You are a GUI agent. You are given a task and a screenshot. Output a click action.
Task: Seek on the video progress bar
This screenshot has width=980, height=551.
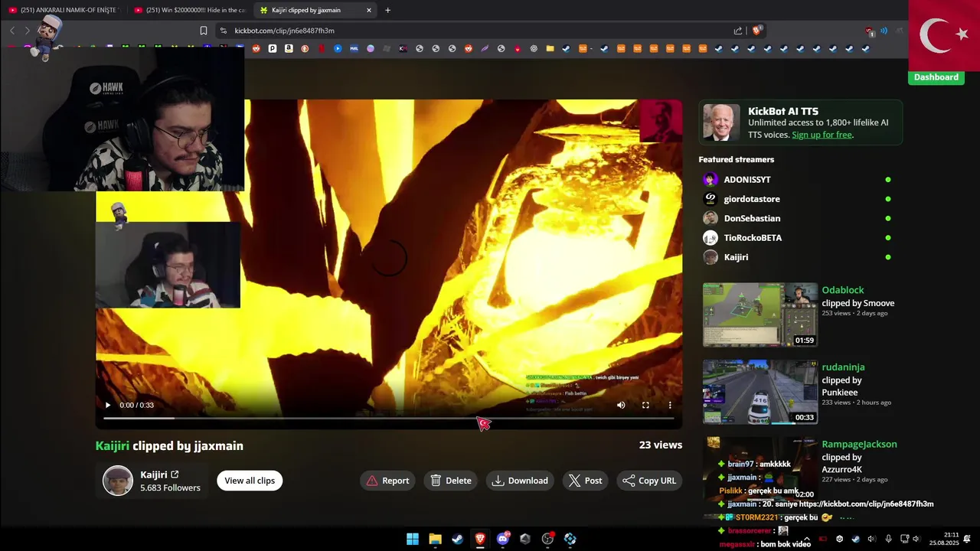coord(389,419)
